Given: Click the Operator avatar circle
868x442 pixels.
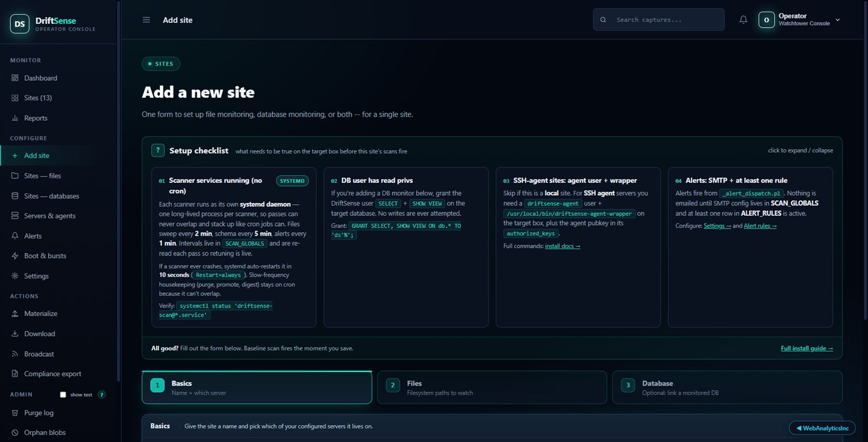Looking at the screenshot, I should [767, 20].
